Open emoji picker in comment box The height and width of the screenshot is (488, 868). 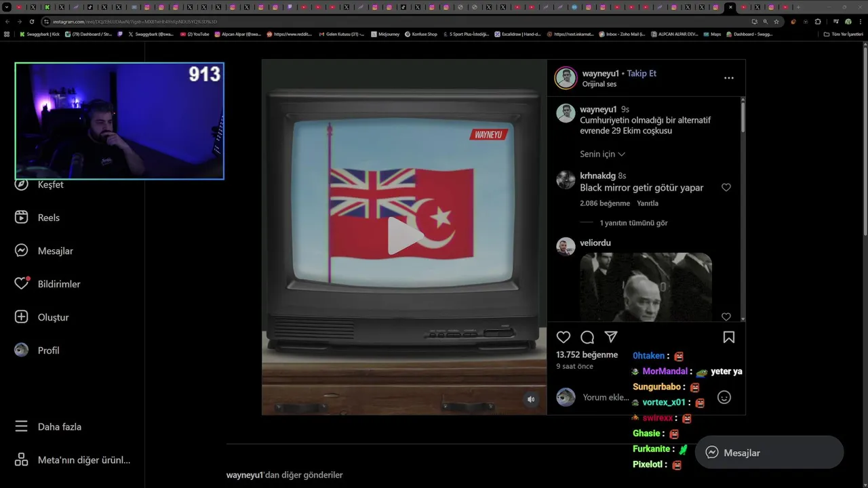tap(724, 398)
